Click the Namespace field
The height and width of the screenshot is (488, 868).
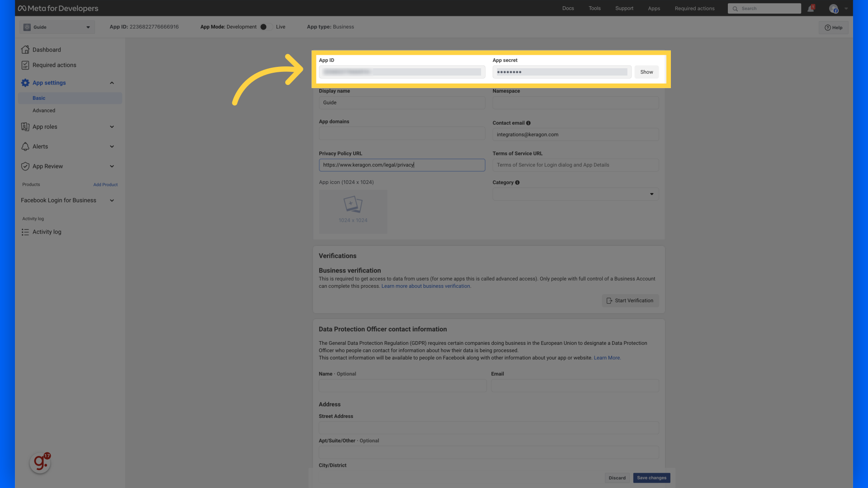click(x=576, y=103)
